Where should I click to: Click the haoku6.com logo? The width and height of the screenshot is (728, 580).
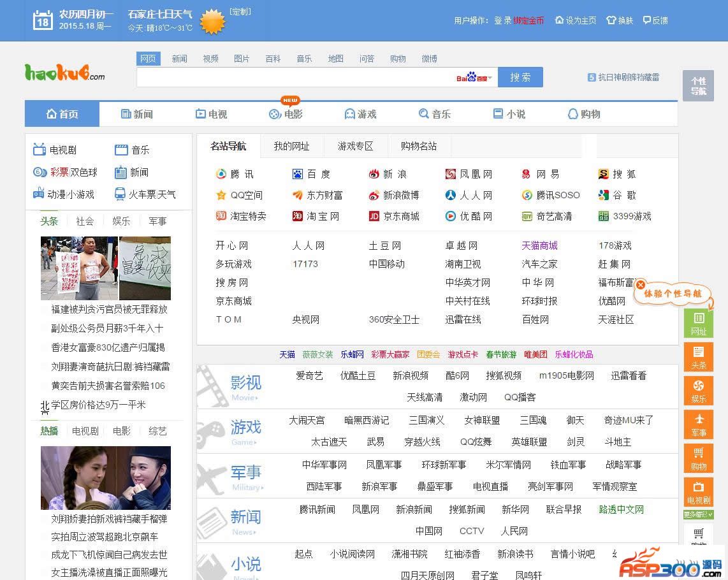pyautogui.click(x=64, y=73)
